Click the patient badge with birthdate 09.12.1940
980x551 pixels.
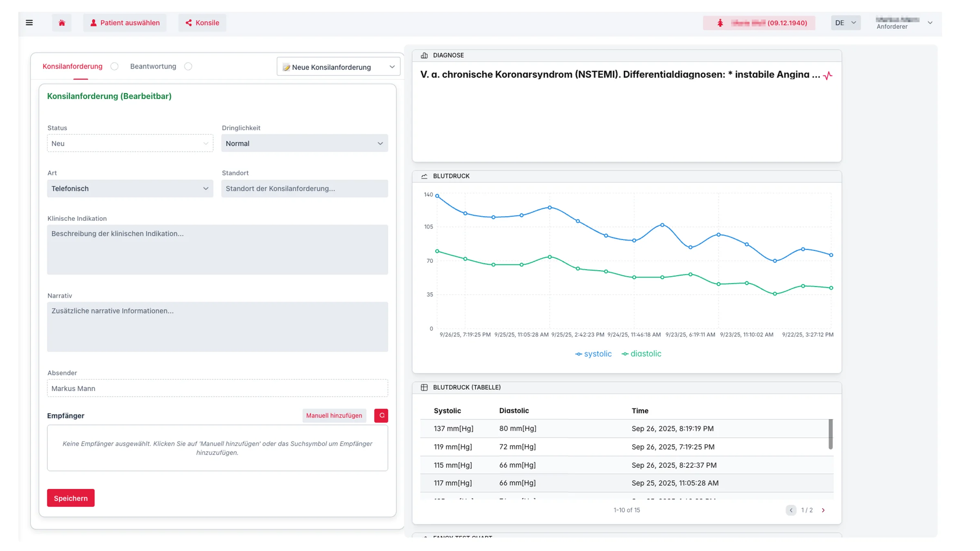pos(759,23)
